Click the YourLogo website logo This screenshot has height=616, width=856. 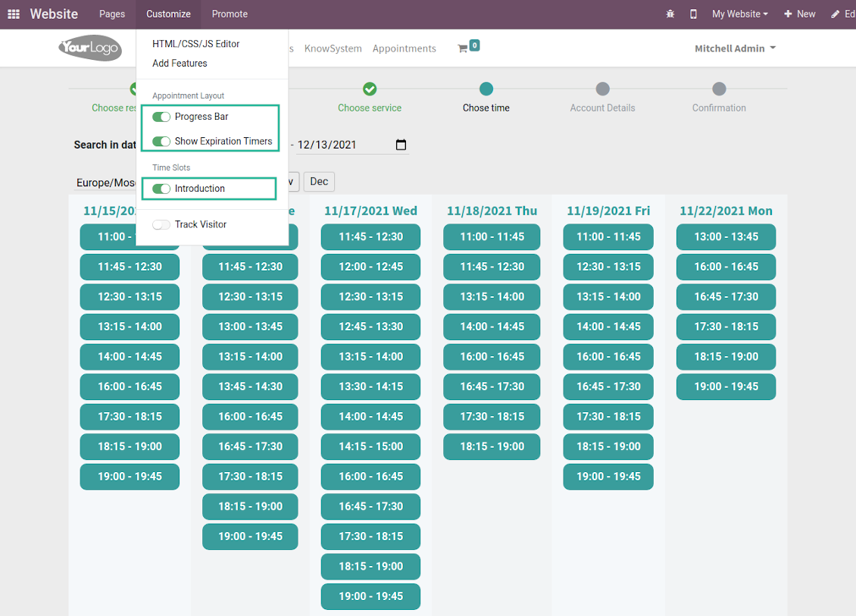90,48
